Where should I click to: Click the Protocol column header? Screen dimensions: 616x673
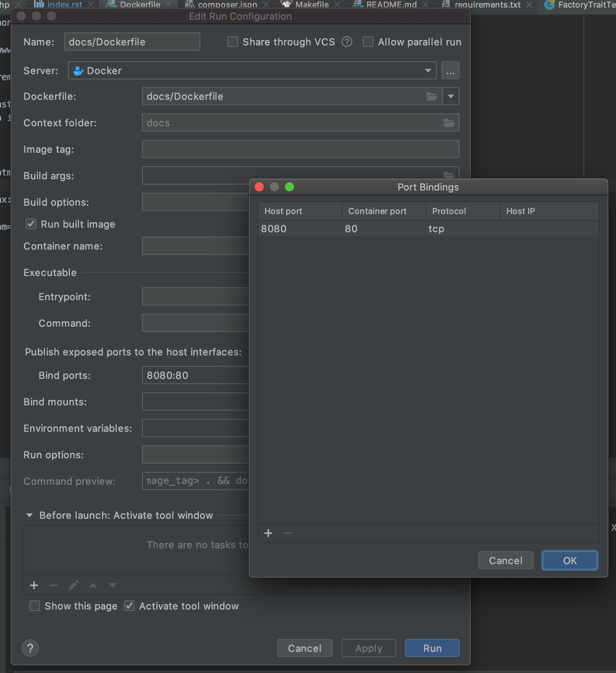coord(463,211)
